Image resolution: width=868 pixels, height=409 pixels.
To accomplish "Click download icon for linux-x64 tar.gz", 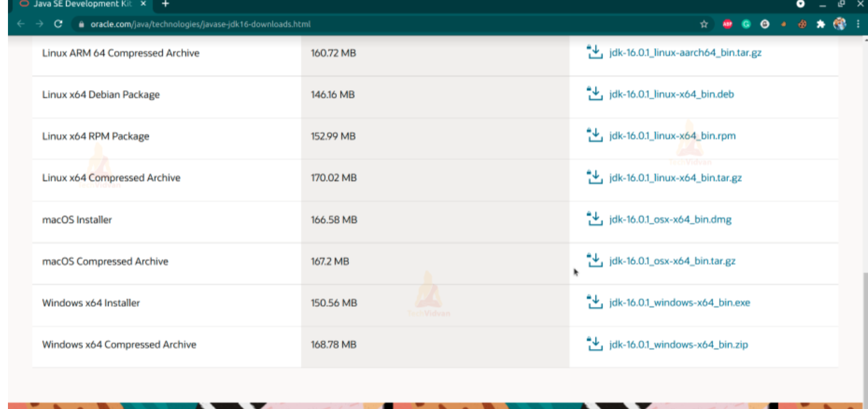I will [594, 177].
